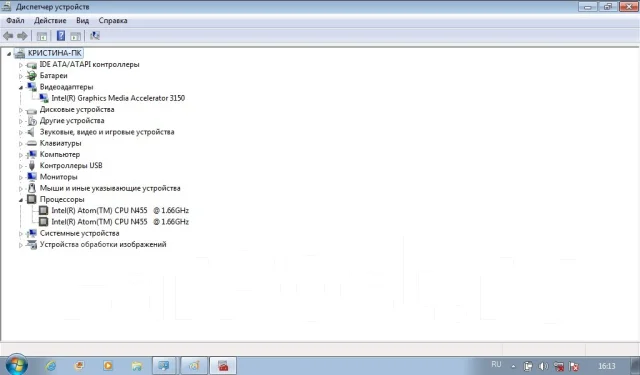Click the Другие устройства category icon

coord(31,121)
